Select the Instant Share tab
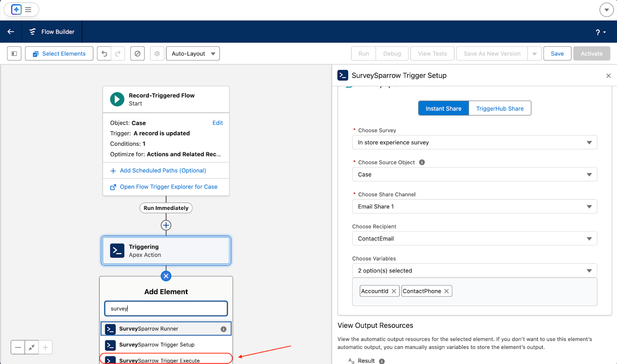The height and width of the screenshot is (364, 617). (443, 109)
